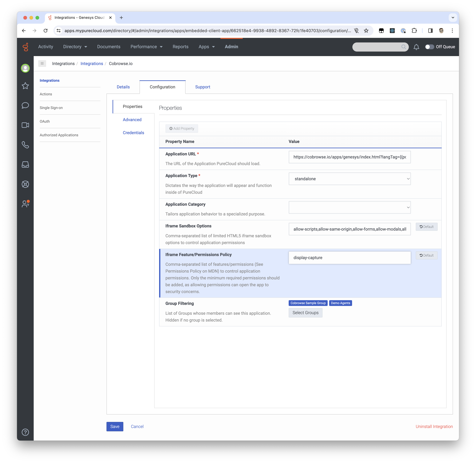Click the Select Groups button

click(x=305, y=313)
